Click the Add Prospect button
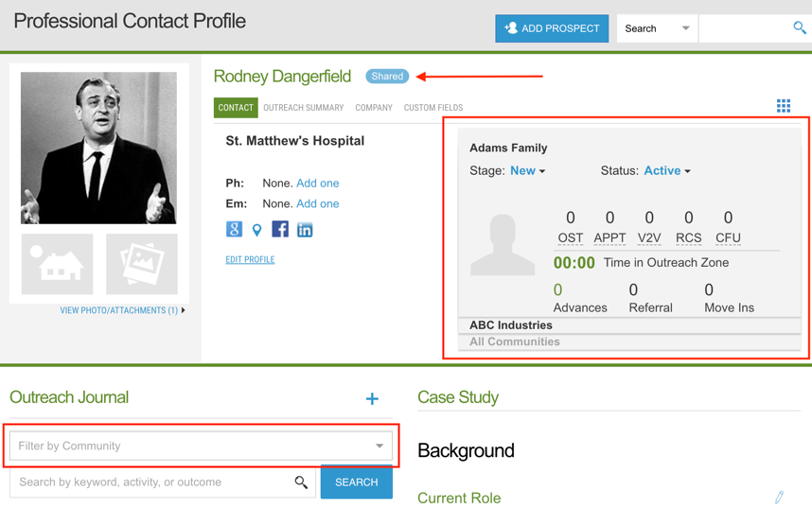The width and height of the screenshot is (812, 508). (552, 28)
